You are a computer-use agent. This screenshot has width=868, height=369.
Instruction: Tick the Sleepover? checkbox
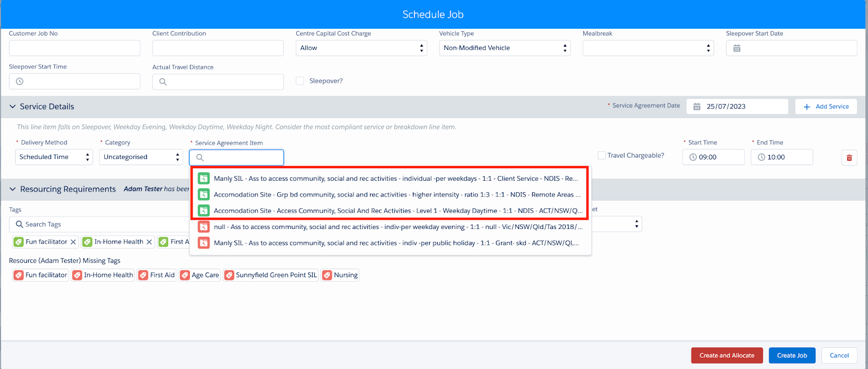[x=299, y=81]
